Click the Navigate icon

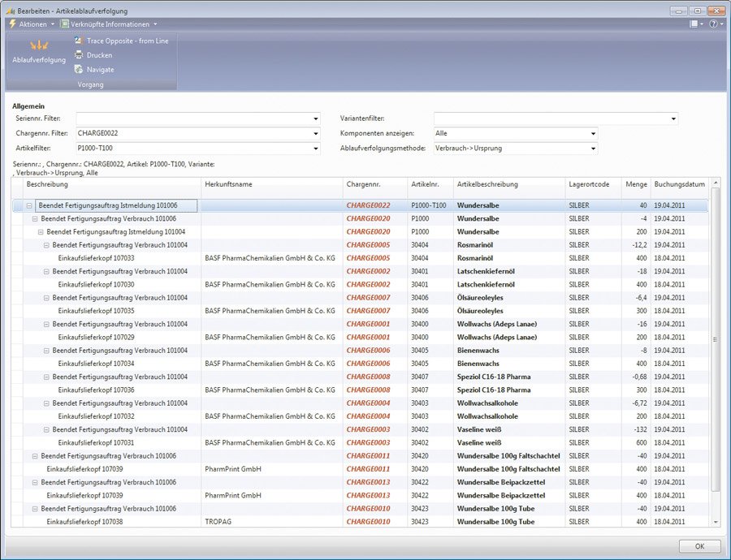78,70
